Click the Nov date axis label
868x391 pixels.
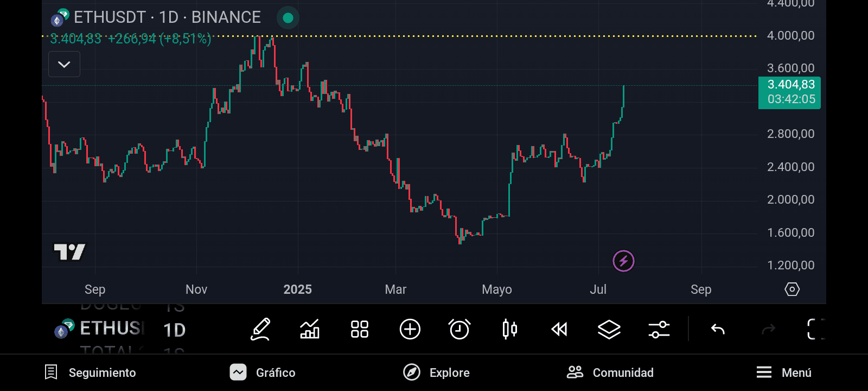click(x=196, y=289)
